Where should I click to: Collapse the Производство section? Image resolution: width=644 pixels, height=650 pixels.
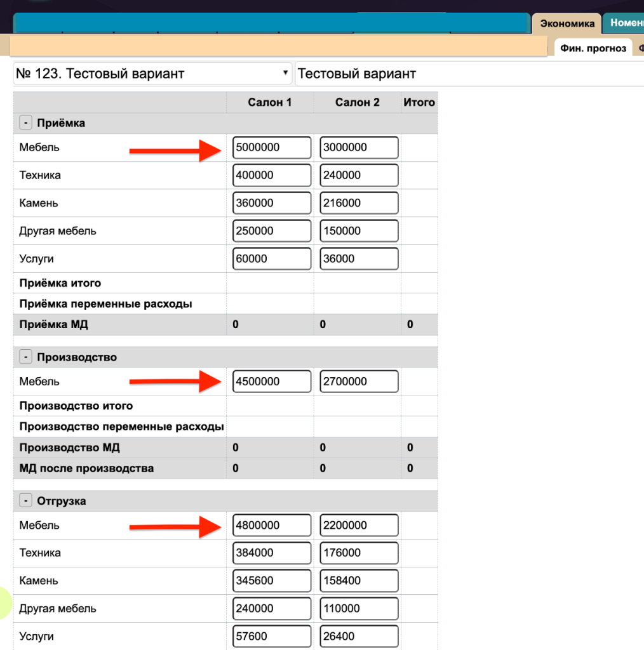(25, 357)
